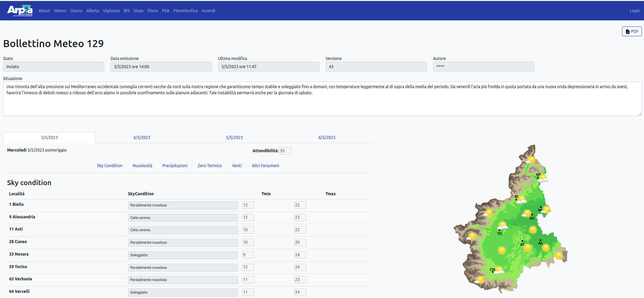Click '59 Torino' locality label
The height and width of the screenshot is (298, 644).
pos(18,267)
